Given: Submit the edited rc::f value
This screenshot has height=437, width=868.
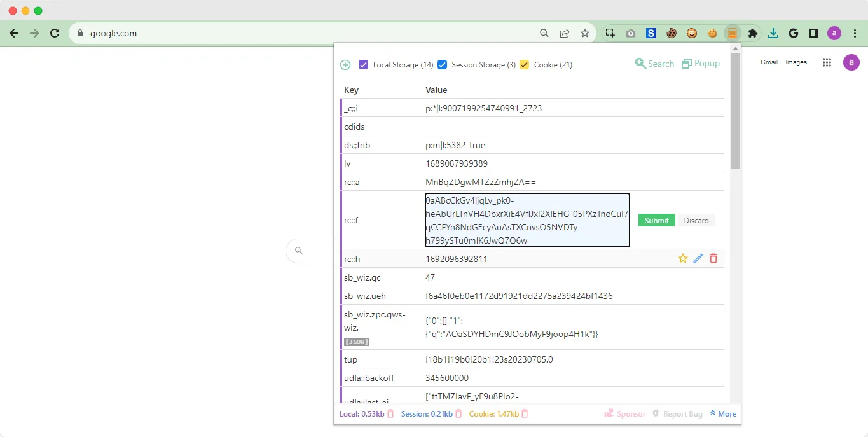Looking at the screenshot, I should (656, 220).
